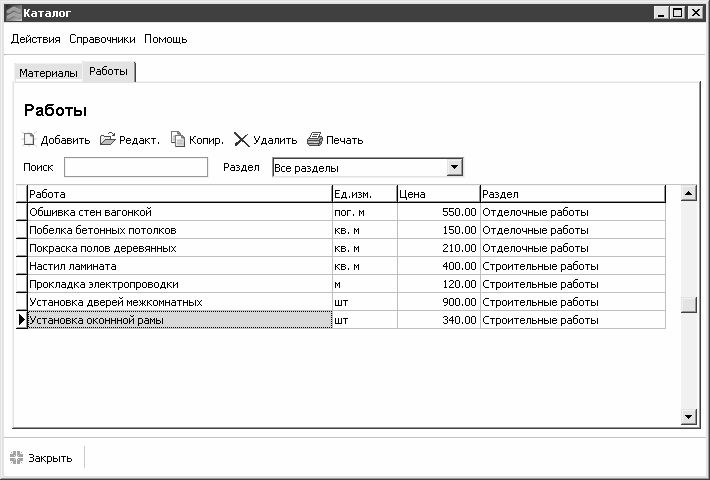
Task: Click the Закрыть icon at bottom
Action: [x=17, y=458]
